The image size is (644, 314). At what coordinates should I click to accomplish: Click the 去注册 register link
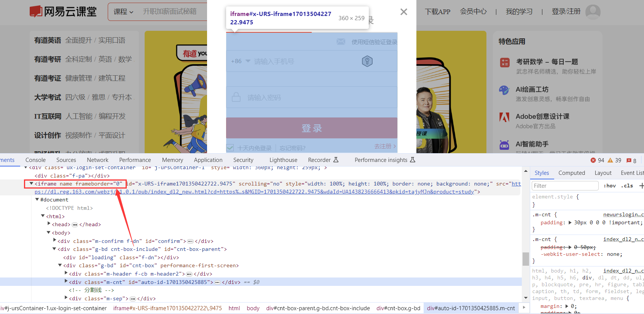point(385,146)
